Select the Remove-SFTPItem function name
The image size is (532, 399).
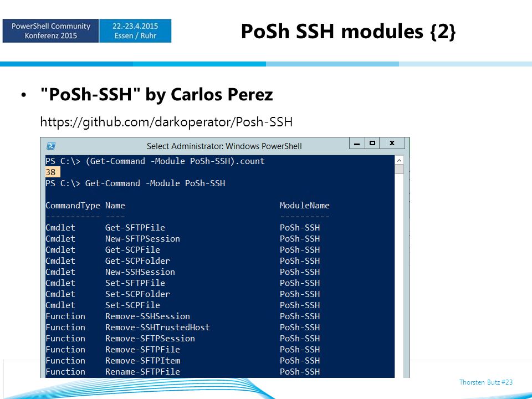pyautogui.click(x=142, y=361)
